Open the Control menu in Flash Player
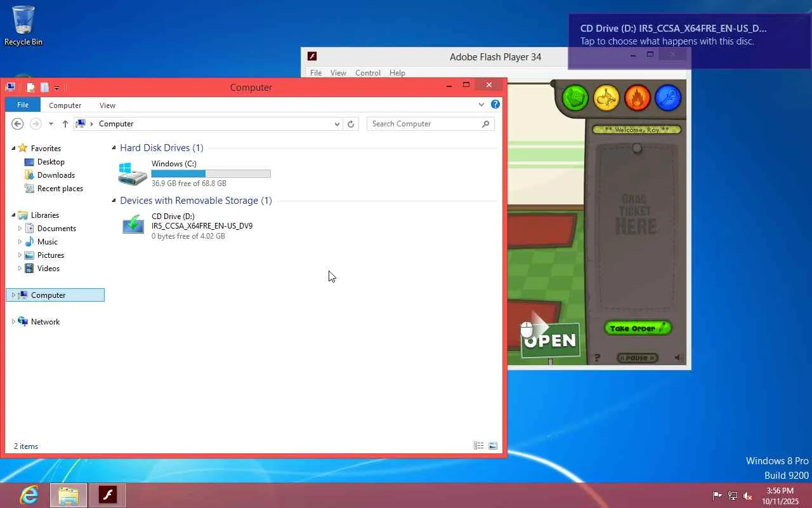The image size is (812, 508). [x=368, y=73]
